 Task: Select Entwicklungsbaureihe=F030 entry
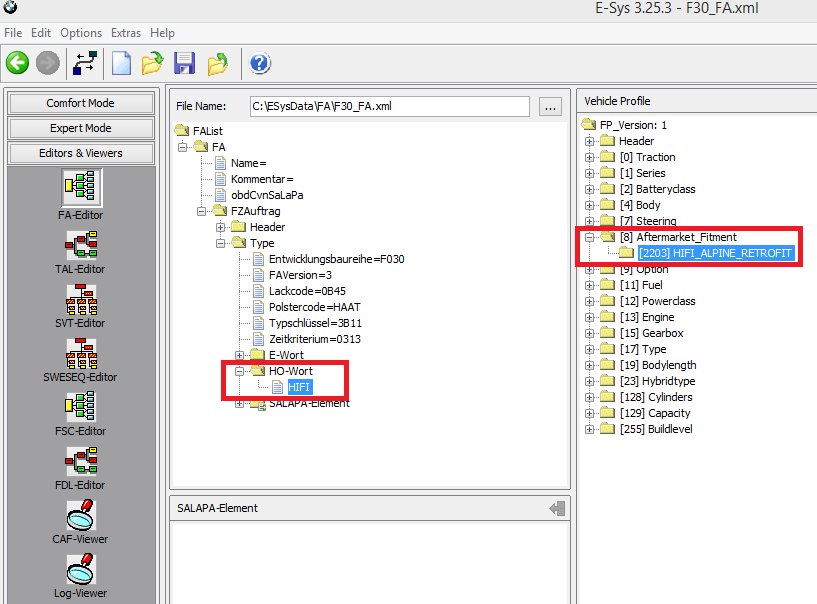(337, 259)
